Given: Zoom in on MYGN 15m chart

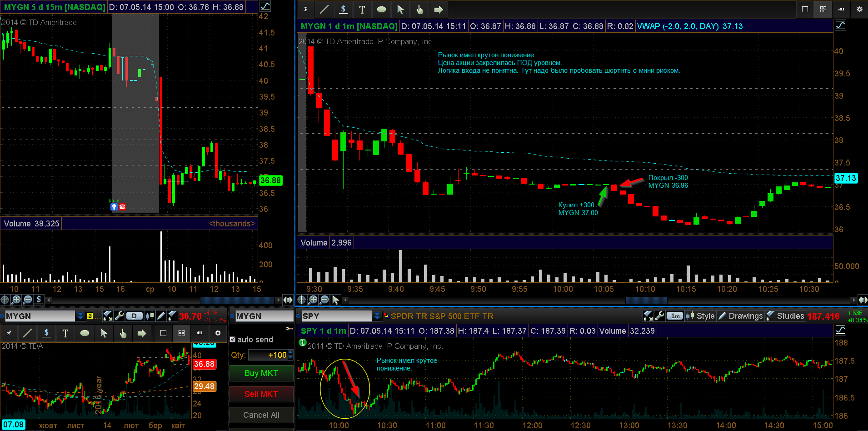Looking at the screenshot, I should point(16,300).
